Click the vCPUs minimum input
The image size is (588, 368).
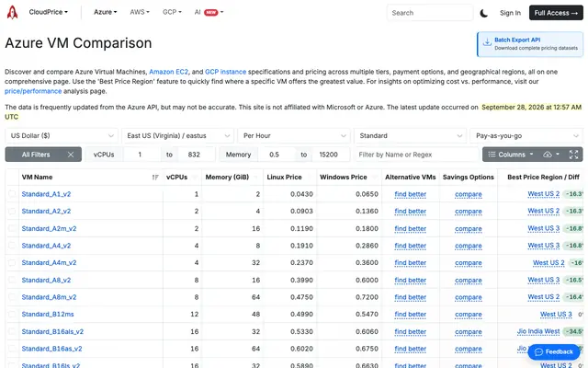point(141,155)
